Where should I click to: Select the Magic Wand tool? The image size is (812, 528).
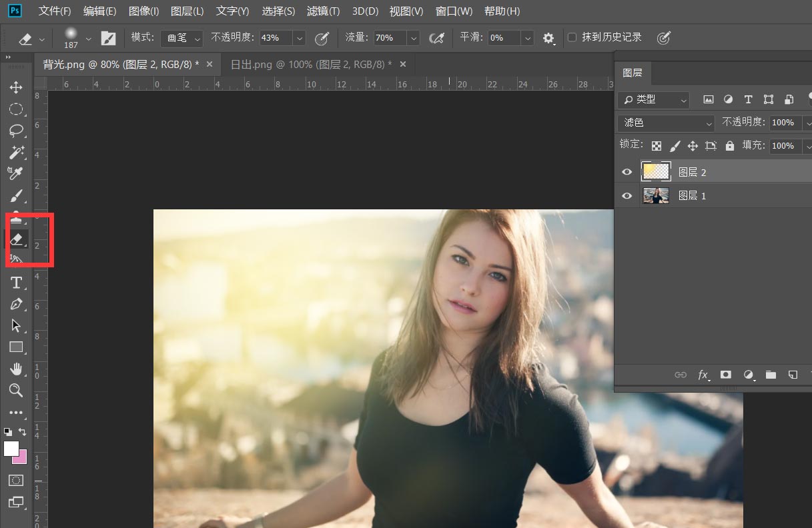pyautogui.click(x=16, y=152)
